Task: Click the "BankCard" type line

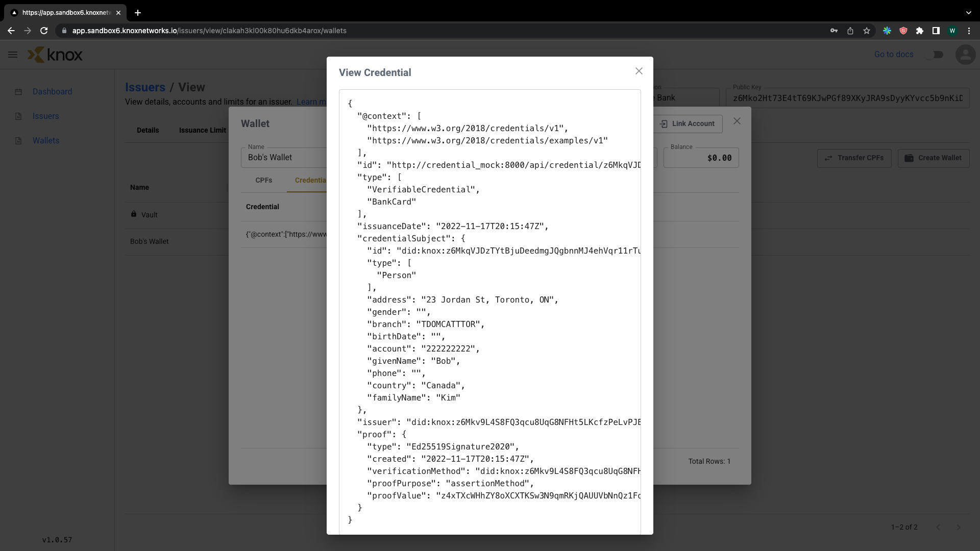Action: pyautogui.click(x=391, y=202)
